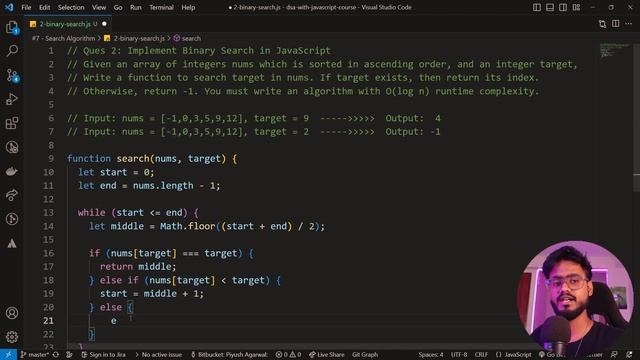Open the Terminal menu
Screen dimensions: 640x360
(x=161, y=7)
